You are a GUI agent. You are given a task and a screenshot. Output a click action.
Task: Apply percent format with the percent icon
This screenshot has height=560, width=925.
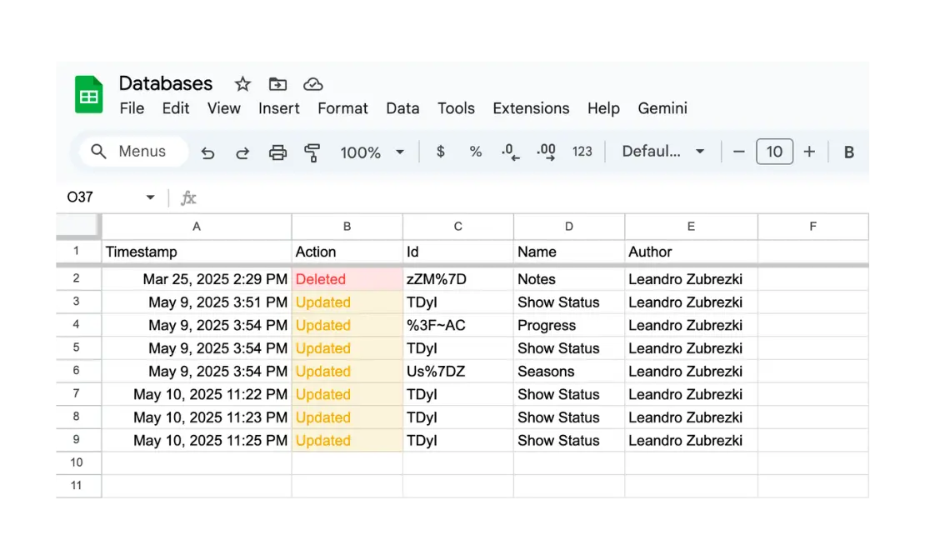[475, 152]
